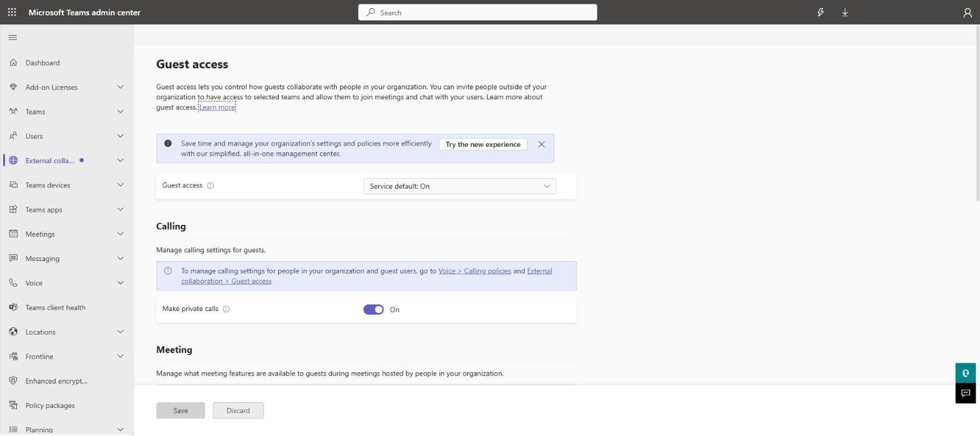The width and height of the screenshot is (980, 436).
Task: Click the Users icon in sidebar
Action: [x=13, y=136]
